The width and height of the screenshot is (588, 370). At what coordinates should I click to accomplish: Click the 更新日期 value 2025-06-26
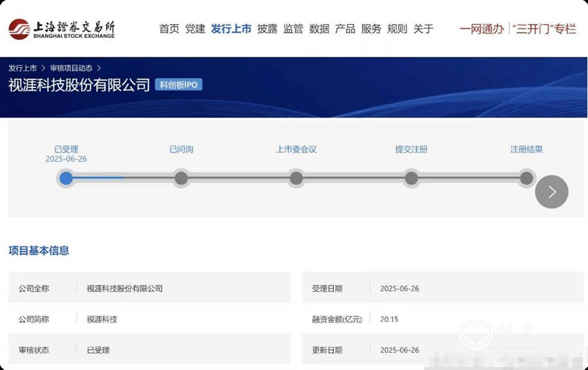pos(400,350)
